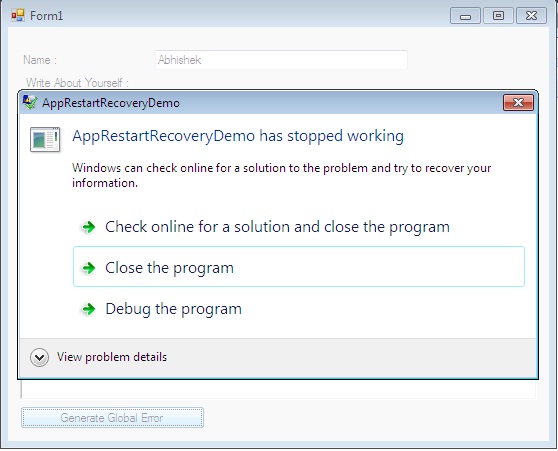Image resolution: width=558 pixels, height=451 pixels.
Task: Click the AppRestartRecoveryDemo title bar icon
Action: coord(30,103)
